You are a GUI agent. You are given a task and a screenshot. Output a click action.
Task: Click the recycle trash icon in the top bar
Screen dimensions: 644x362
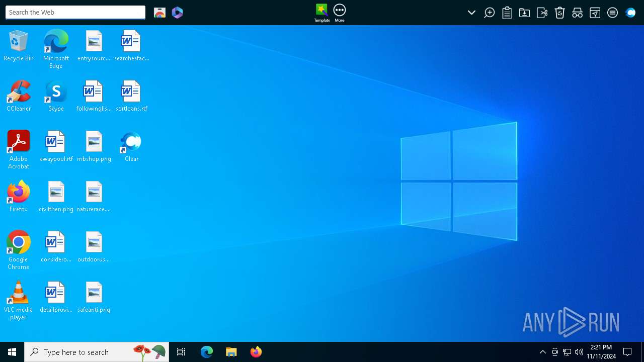click(560, 13)
